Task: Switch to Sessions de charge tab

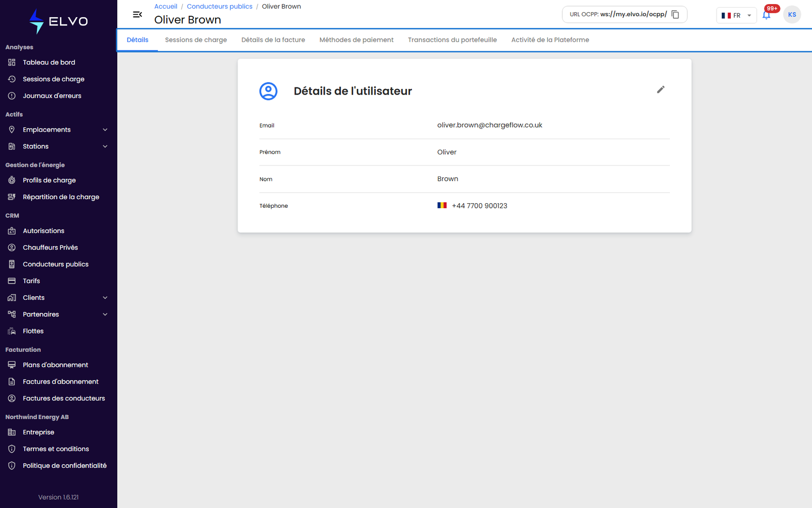Action: tap(196, 40)
